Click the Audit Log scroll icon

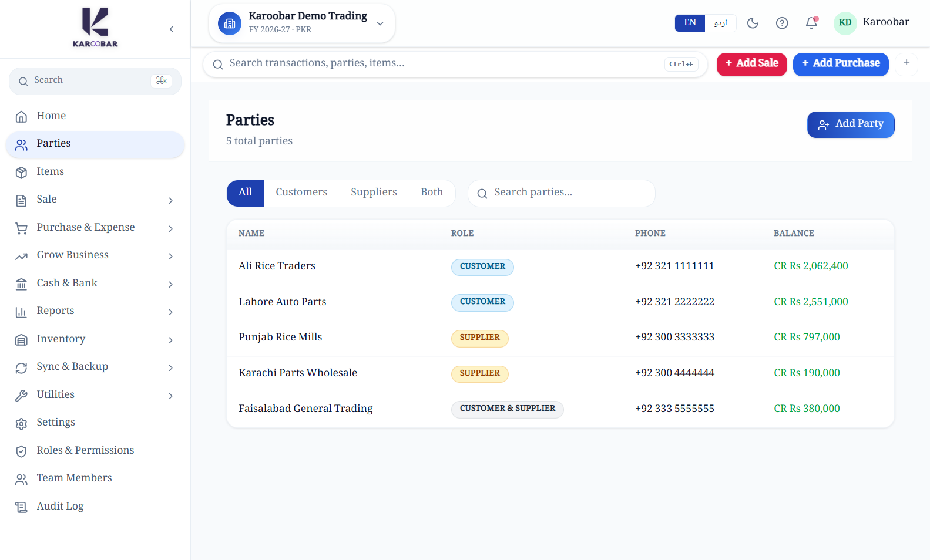pyautogui.click(x=22, y=507)
